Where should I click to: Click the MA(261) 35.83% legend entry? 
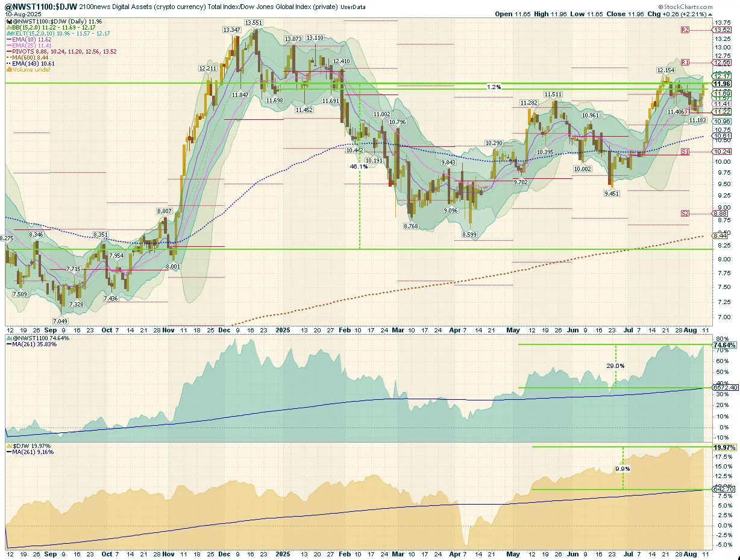coord(31,344)
